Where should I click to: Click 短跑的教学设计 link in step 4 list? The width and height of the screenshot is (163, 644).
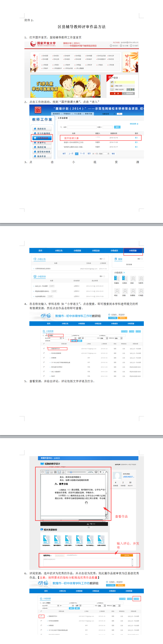[x=55, y=348]
